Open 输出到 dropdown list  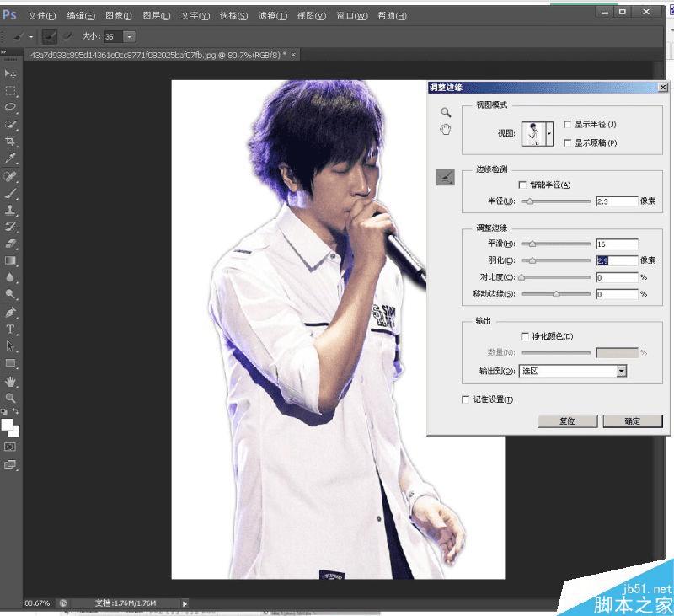(621, 371)
